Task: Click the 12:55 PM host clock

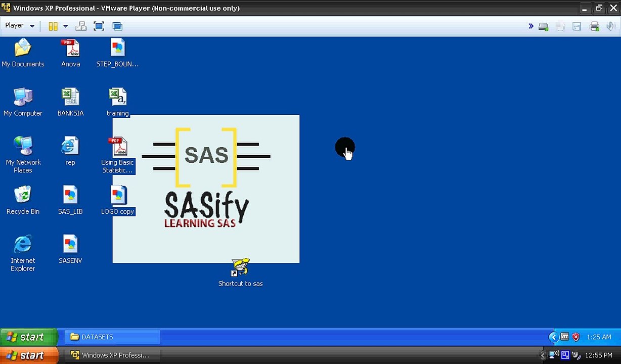Action: (x=599, y=355)
